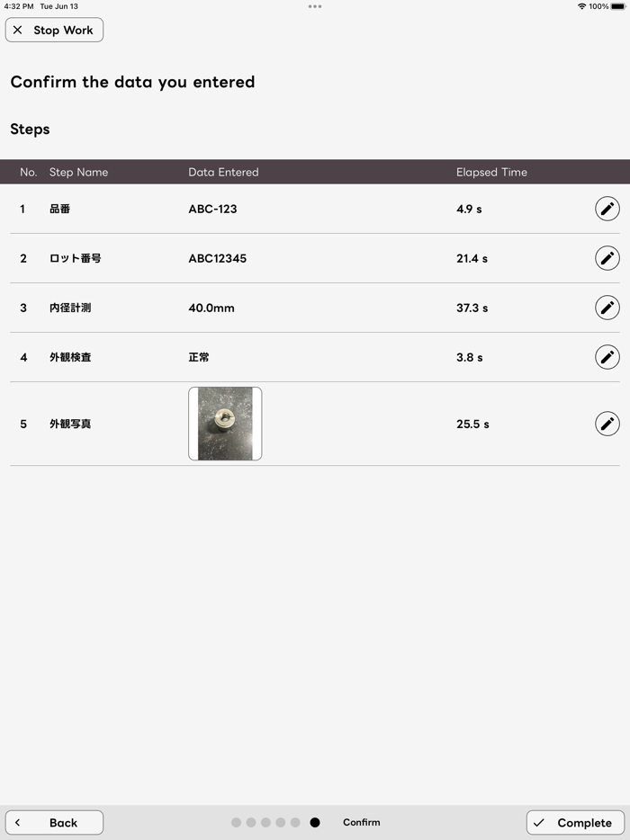Click pencil icon for 内径計測 row
630x840 pixels.
coord(607,308)
